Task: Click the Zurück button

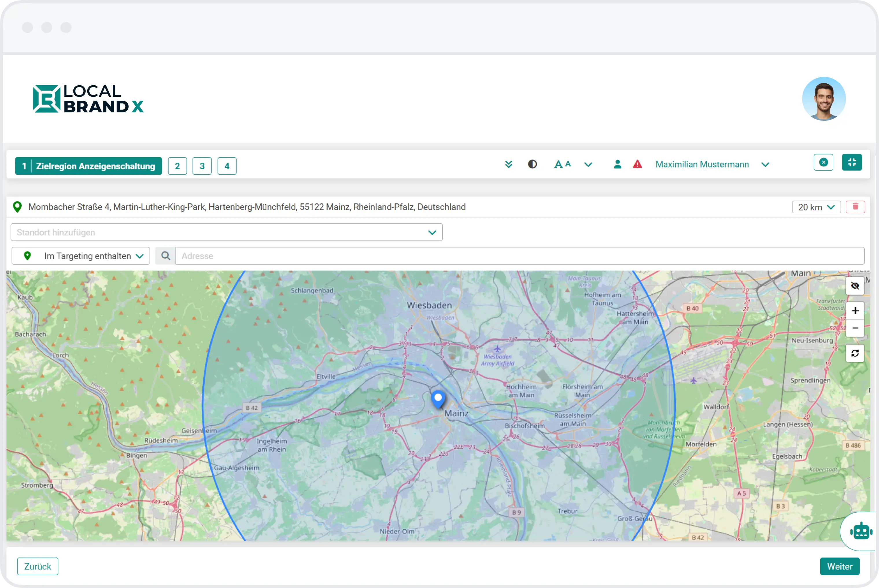Action: (38, 566)
